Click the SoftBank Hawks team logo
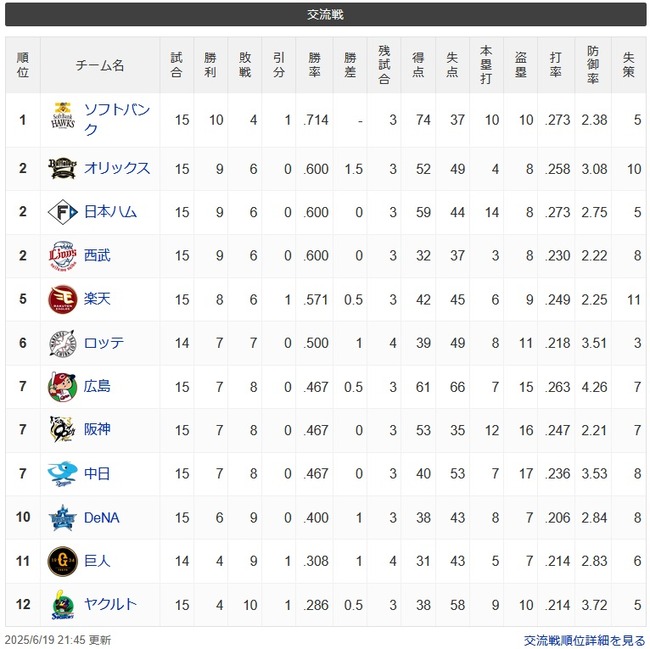Screen dimensions: 650x649 point(63,116)
